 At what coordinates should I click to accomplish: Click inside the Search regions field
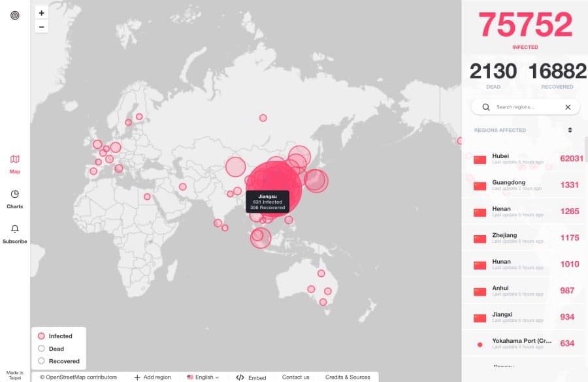(526, 107)
